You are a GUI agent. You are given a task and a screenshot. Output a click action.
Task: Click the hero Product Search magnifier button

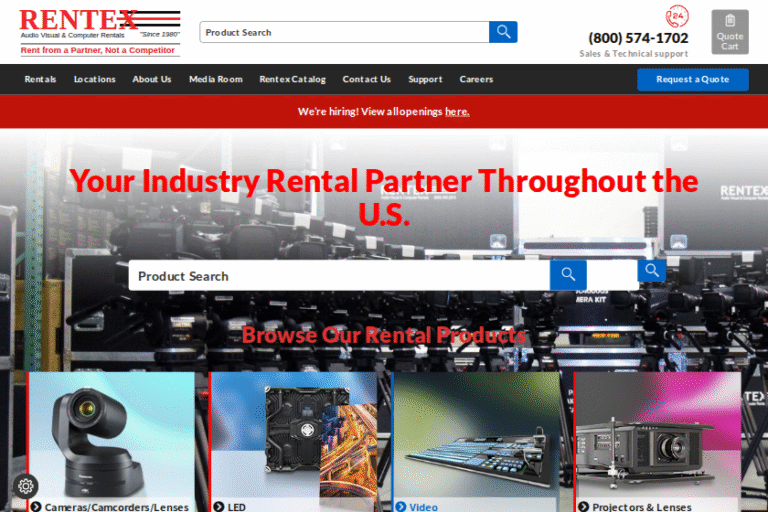(x=568, y=275)
